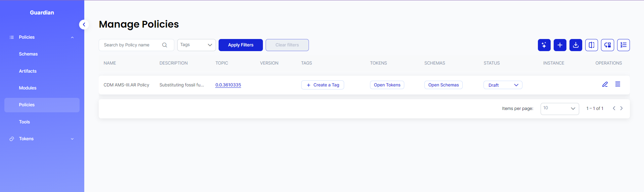Click the import policy download icon
This screenshot has height=192, width=644.
(576, 45)
